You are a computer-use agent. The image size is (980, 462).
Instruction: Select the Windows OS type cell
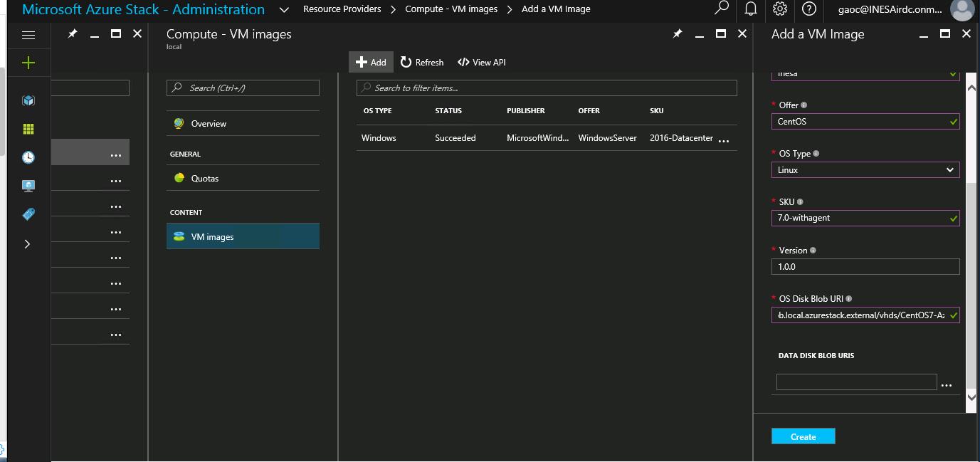[x=379, y=137]
